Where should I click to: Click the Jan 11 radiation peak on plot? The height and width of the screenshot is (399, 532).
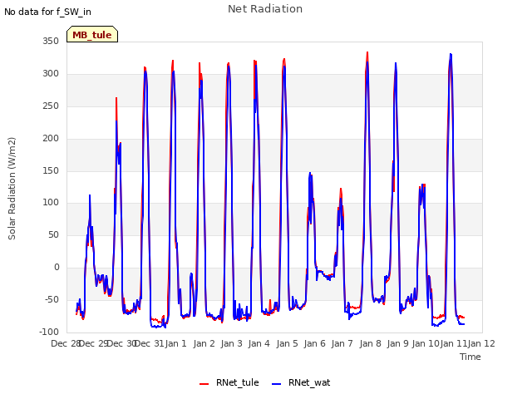[451, 54]
